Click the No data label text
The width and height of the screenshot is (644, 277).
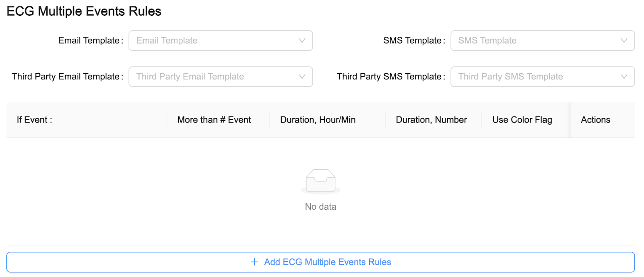(x=320, y=206)
